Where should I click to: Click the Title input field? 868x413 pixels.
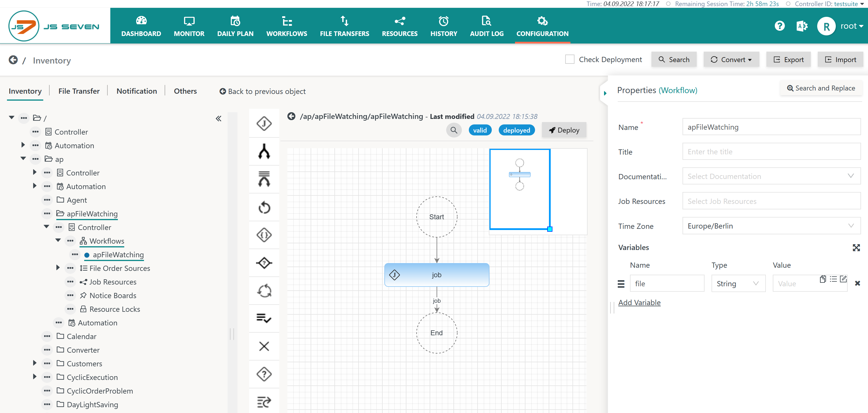click(x=771, y=151)
